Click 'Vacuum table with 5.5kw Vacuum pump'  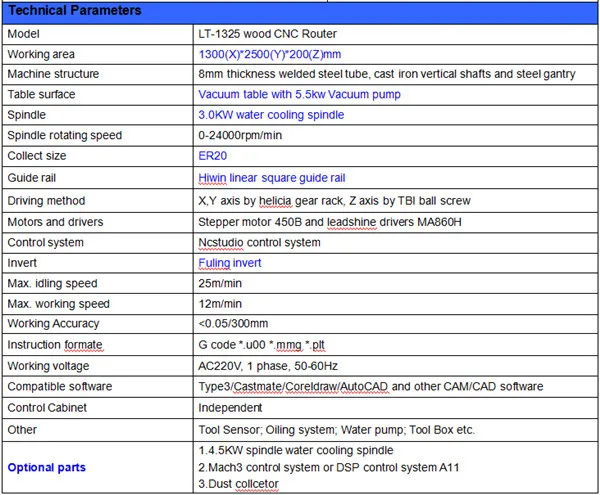[300, 94]
